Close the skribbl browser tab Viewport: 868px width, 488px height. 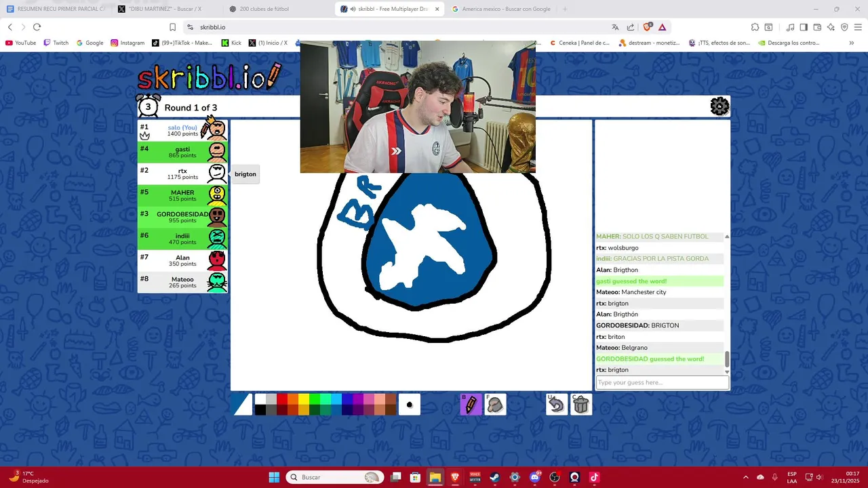pyautogui.click(x=437, y=9)
